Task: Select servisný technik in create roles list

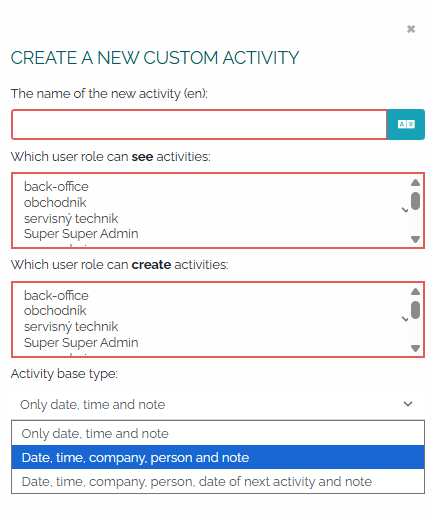Action: (x=71, y=327)
